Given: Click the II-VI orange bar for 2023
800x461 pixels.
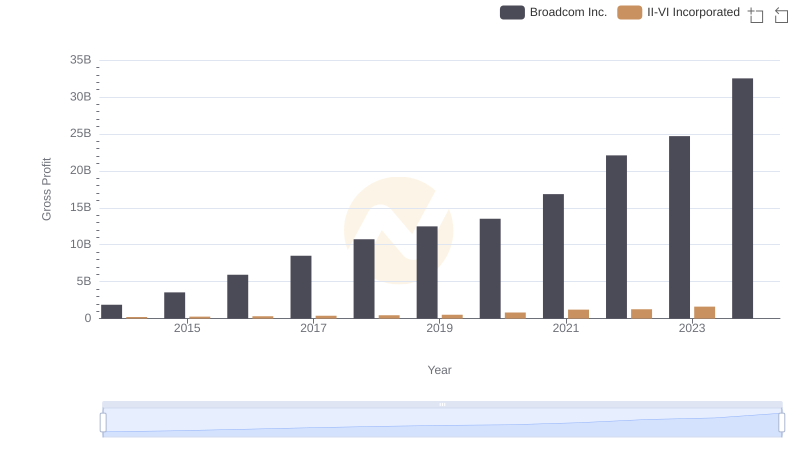Looking at the screenshot, I should tap(705, 313).
